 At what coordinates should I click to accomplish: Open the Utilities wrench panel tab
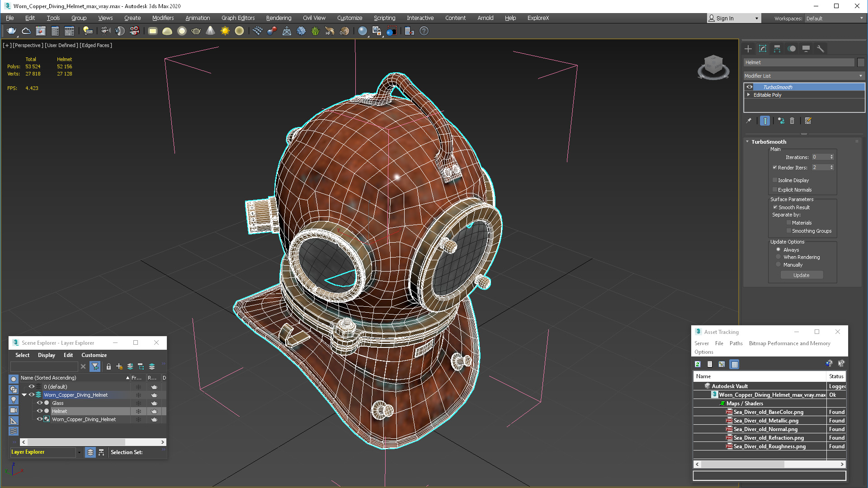821,49
